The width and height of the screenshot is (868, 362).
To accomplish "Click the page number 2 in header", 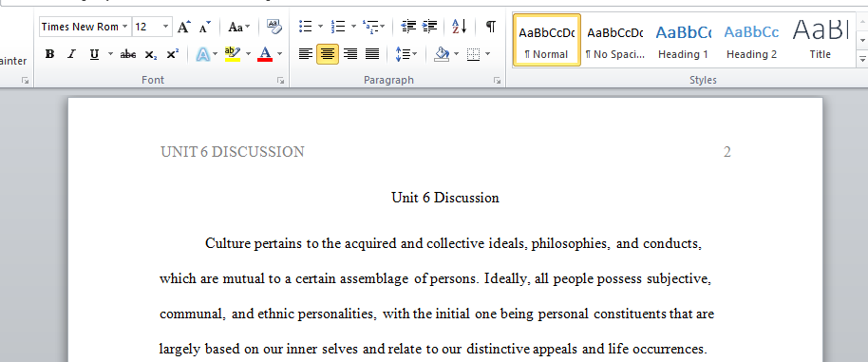I will pos(727,152).
